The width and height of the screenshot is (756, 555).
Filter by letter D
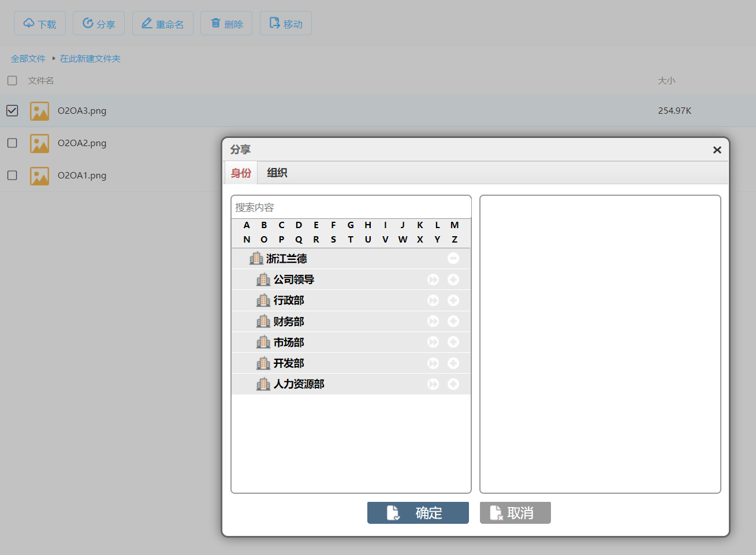pos(299,225)
